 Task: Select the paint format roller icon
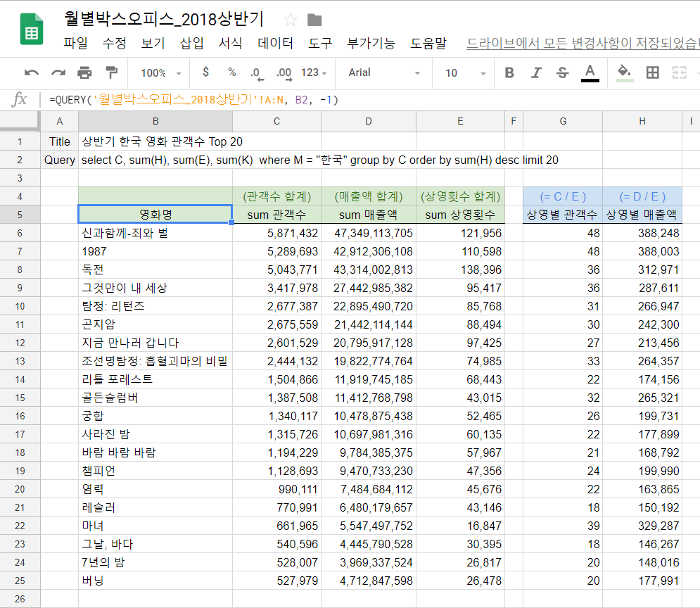[111, 72]
